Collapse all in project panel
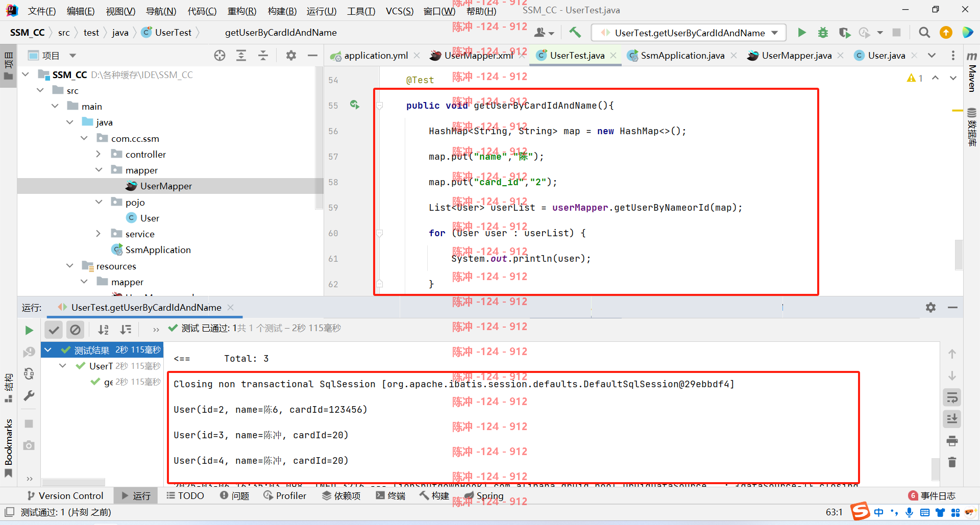Image resolution: width=980 pixels, height=525 pixels. pos(263,56)
